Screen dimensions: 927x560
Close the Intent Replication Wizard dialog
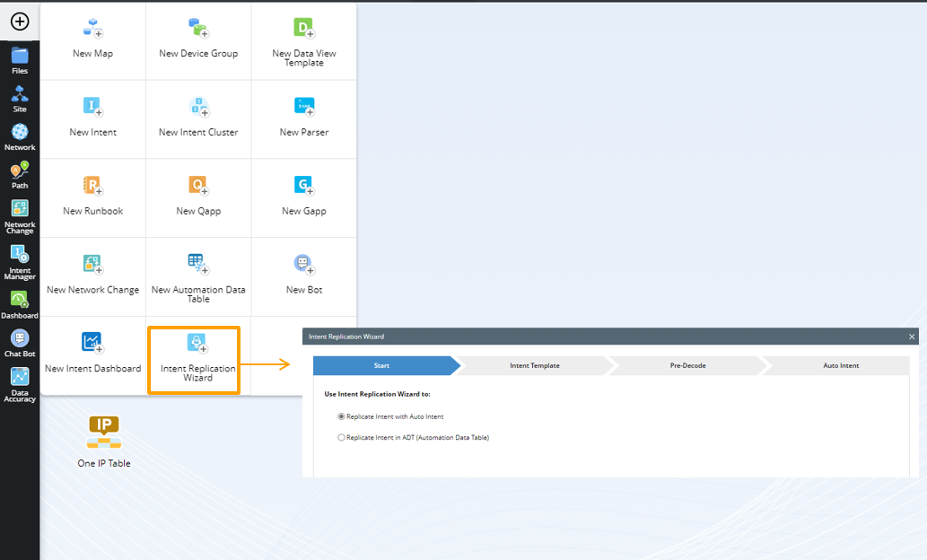912,337
